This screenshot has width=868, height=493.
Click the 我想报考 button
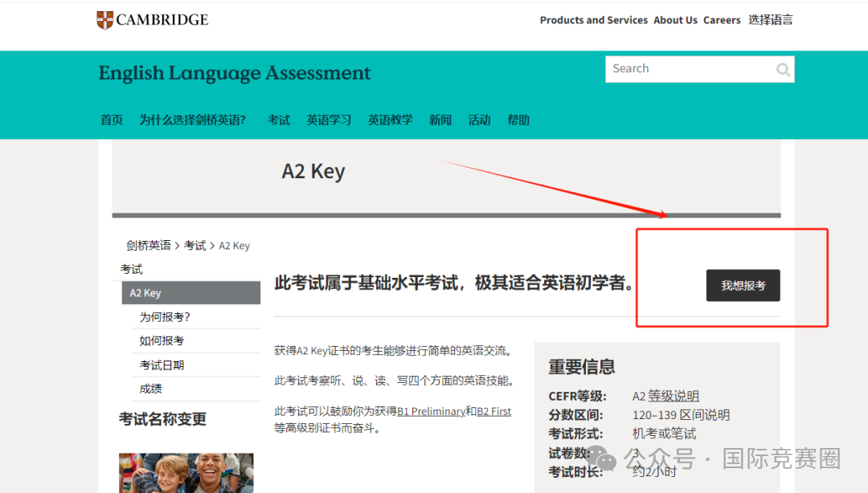point(743,286)
